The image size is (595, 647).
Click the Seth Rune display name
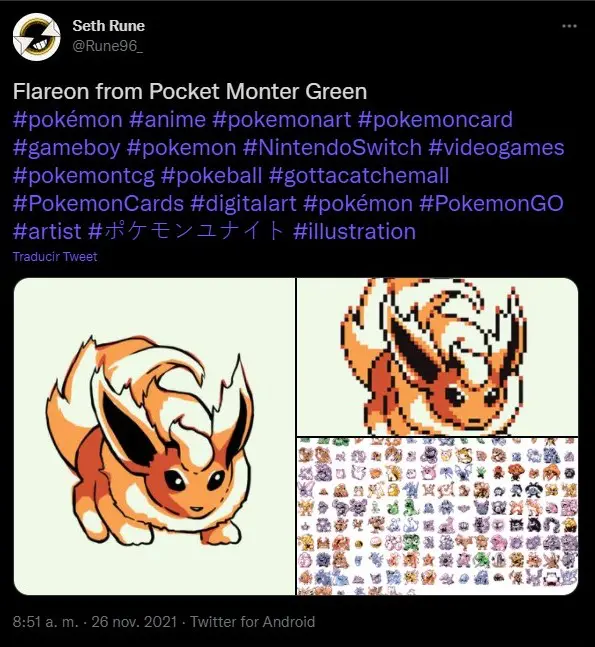coord(109,26)
